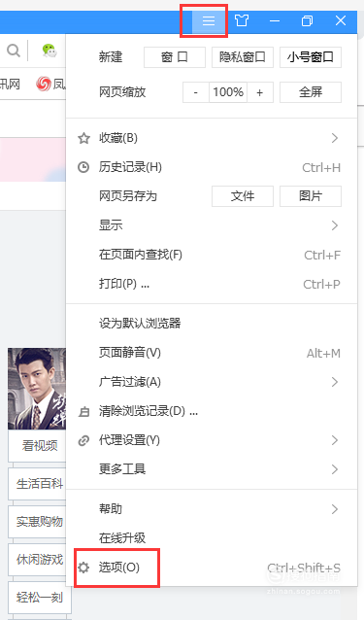Click the 全屏 fullscreen button

coord(311,92)
